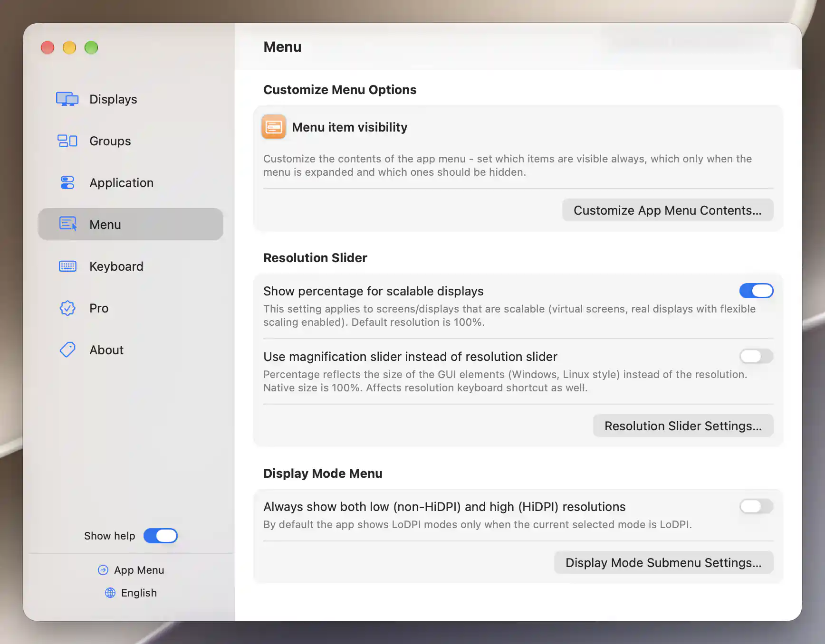
Task: Click the orange Menu item visibility icon
Action: (274, 127)
